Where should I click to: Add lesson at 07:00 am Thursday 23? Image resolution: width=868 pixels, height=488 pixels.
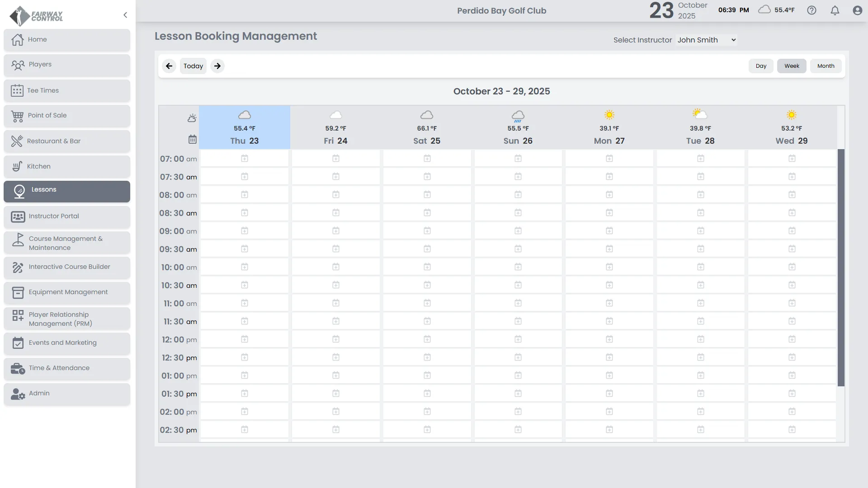click(245, 159)
